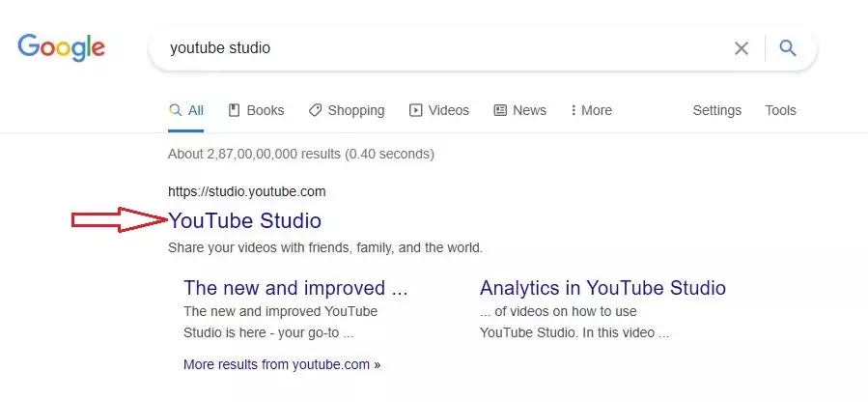This screenshot has height=402, width=868.
Task: Open the YouTube Studio result link
Action: [x=244, y=220]
